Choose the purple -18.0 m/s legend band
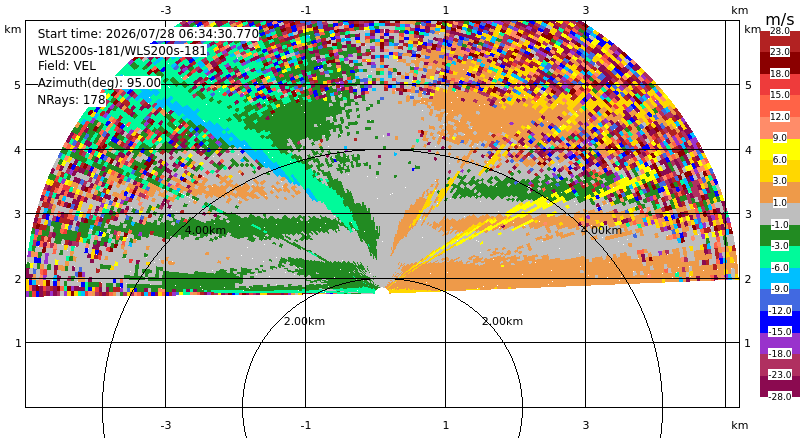This screenshot has width=800, height=438. coord(780,343)
